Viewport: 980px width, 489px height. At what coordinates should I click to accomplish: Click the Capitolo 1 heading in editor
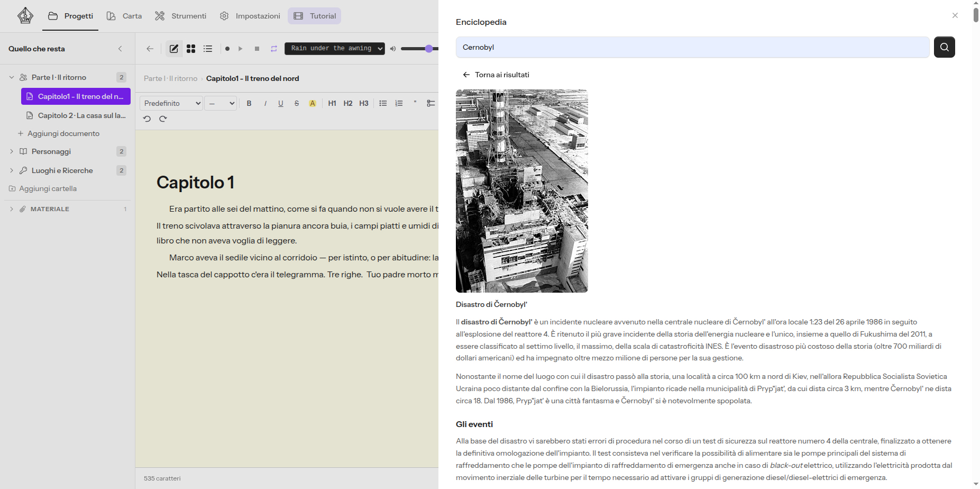point(196,183)
